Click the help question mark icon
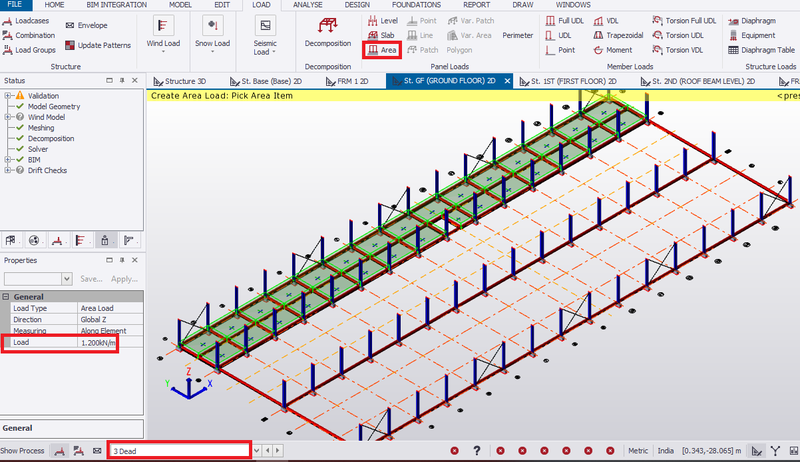 [x=477, y=451]
